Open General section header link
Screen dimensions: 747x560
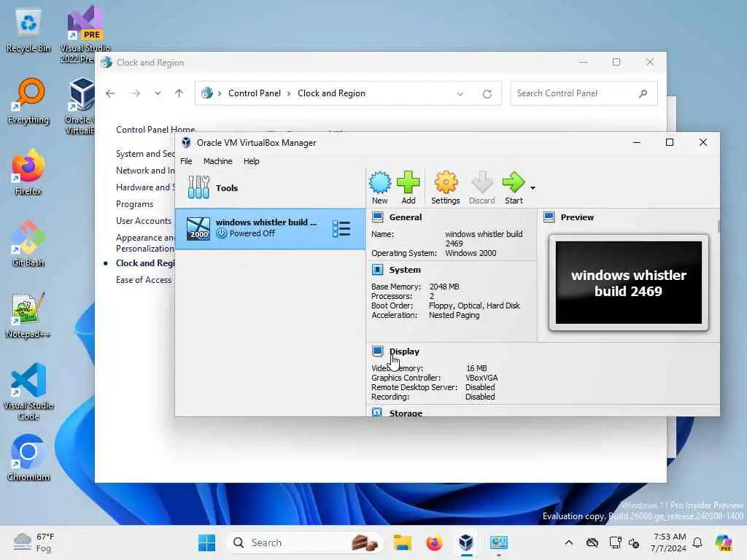(x=406, y=217)
